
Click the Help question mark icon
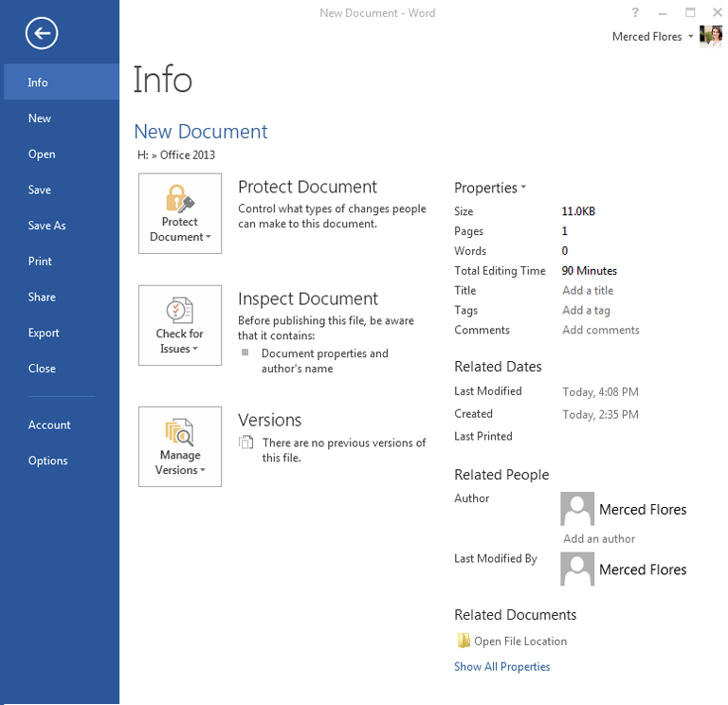pos(635,12)
